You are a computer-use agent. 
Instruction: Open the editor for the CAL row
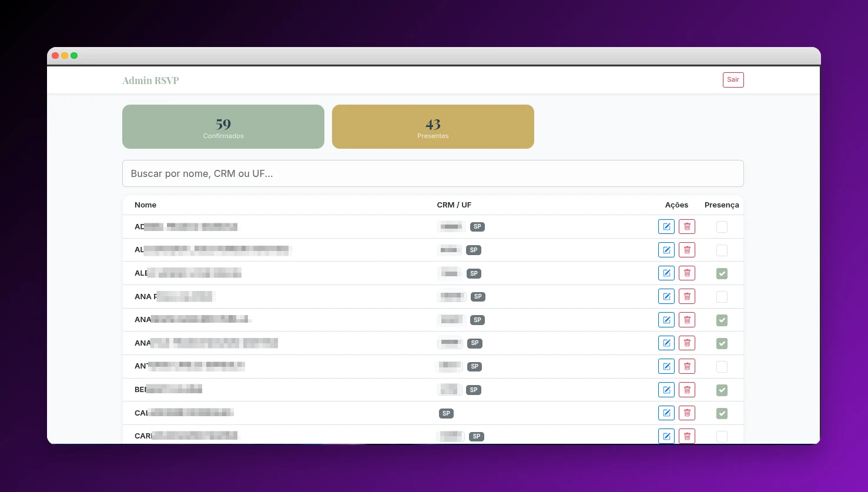click(x=666, y=413)
